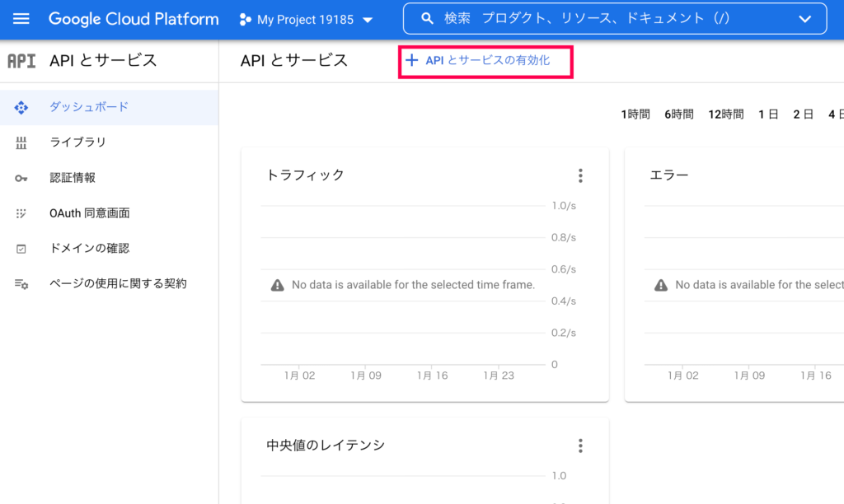
Task: Select the 6時間 time range
Action: tap(679, 114)
